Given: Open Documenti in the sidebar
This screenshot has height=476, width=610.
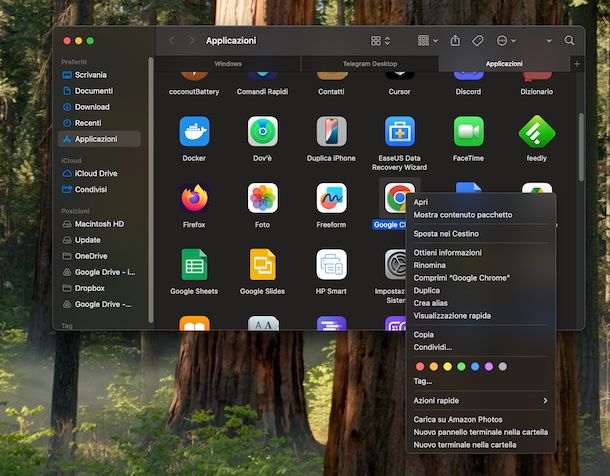Looking at the screenshot, I should coord(99,91).
